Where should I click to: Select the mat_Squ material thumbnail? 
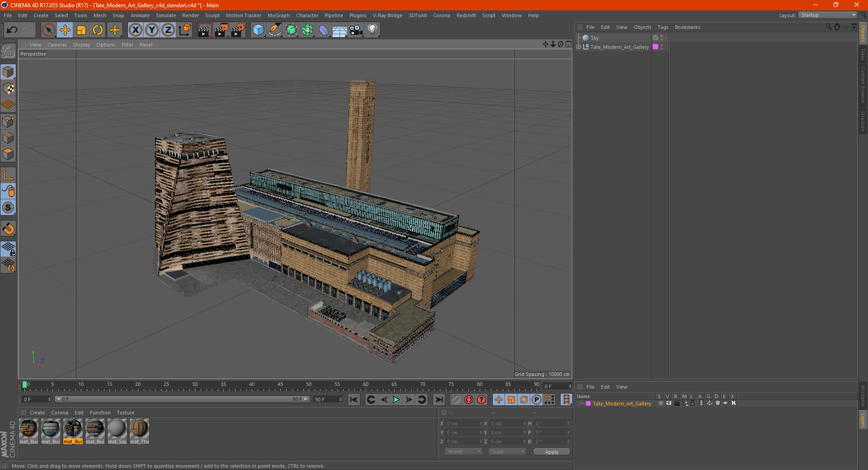point(117,431)
